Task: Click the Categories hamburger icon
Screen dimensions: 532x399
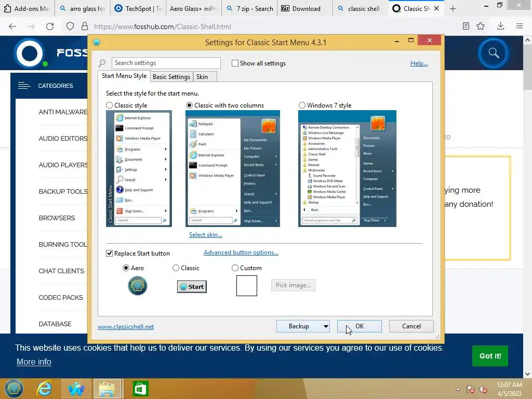Action: point(24,86)
